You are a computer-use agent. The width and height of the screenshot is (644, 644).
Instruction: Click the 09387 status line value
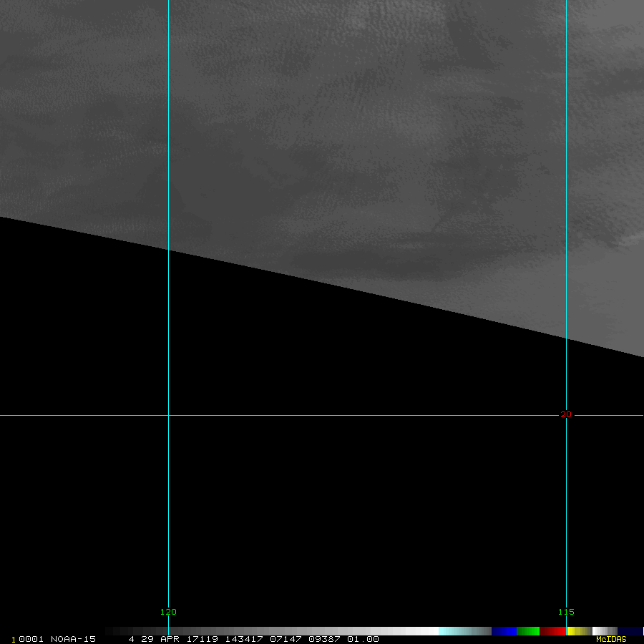click(x=324, y=639)
